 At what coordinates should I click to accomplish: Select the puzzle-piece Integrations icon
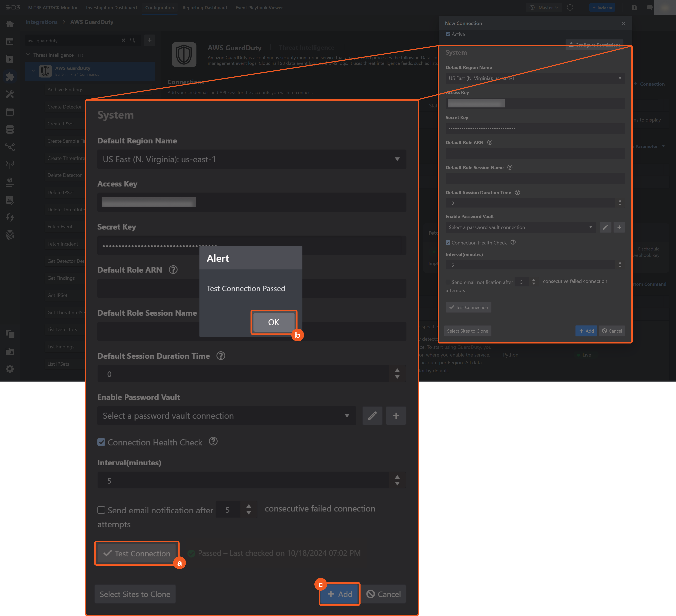point(10,77)
